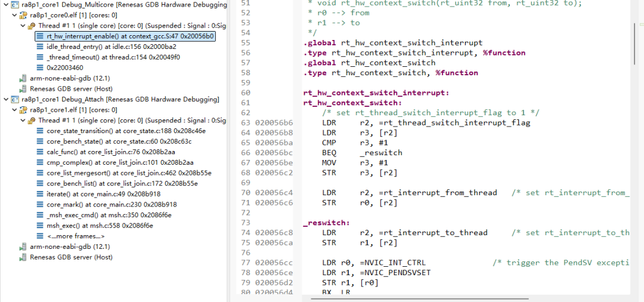Click stack frame icon of calc_func()
The image size is (644, 302).
click(40, 152)
